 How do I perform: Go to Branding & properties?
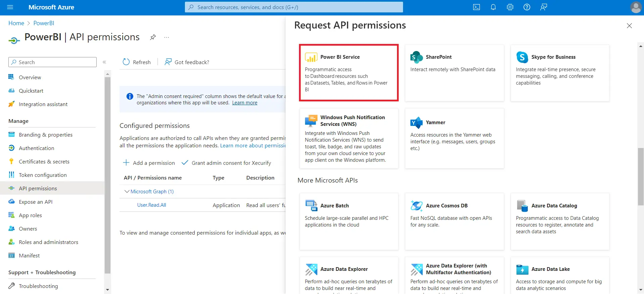pyautogui.click(x=46, y=135)
